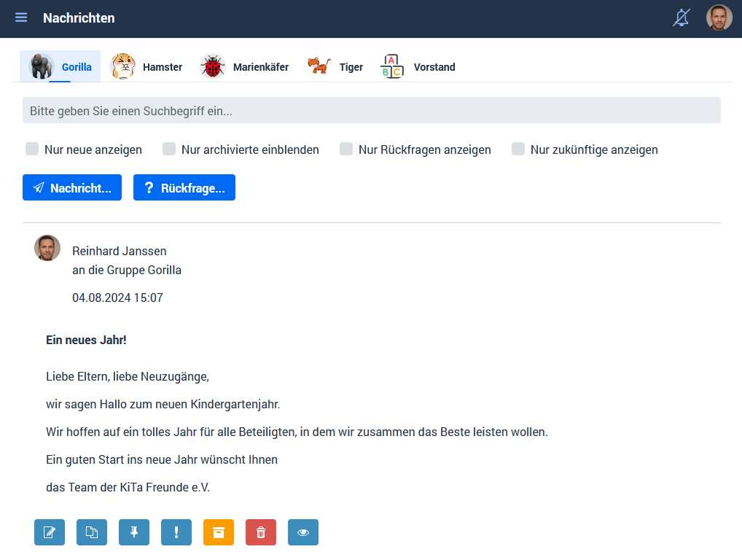
Task: Click message heading 'Ein neues Jahr!'
Action: 86,340
